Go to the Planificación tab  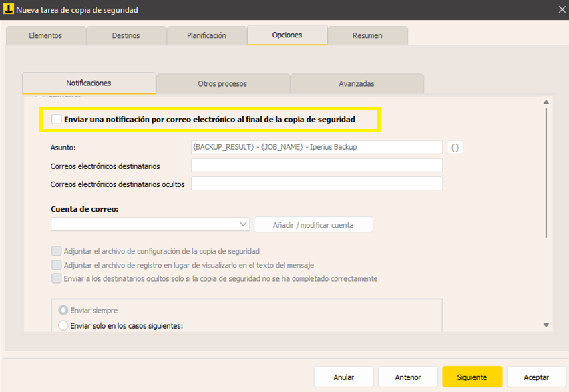click(206, 35)
